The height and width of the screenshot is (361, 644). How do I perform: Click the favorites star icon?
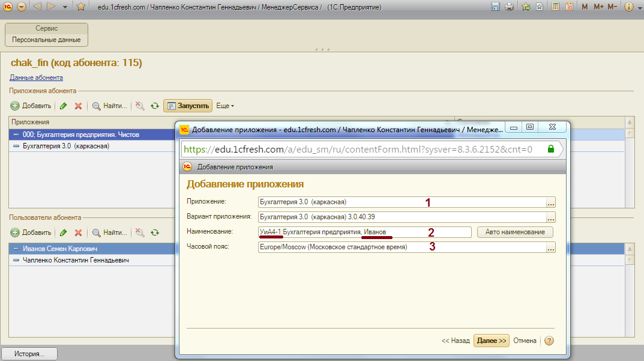(x=81, y=7)
